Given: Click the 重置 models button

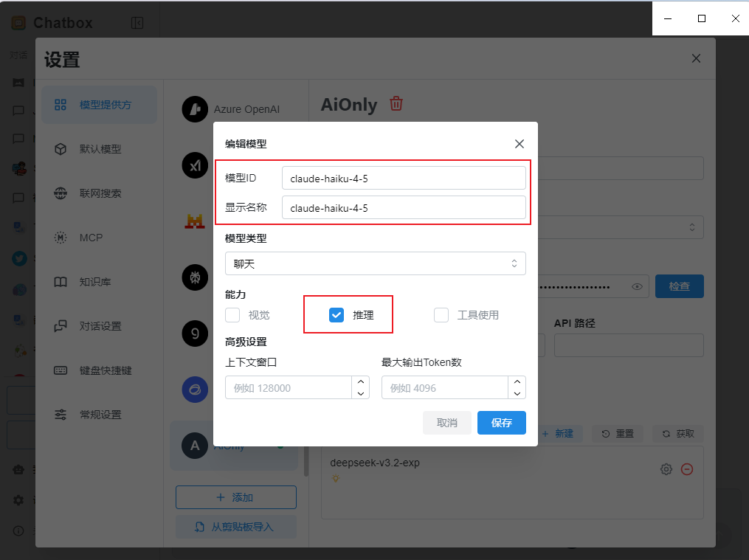Looking at the screenshot, I should point(618,434).
